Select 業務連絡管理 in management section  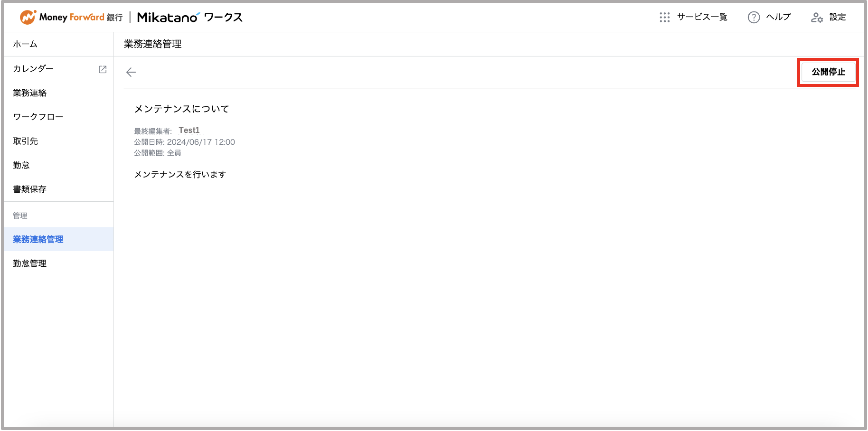(x=59, y=239)
